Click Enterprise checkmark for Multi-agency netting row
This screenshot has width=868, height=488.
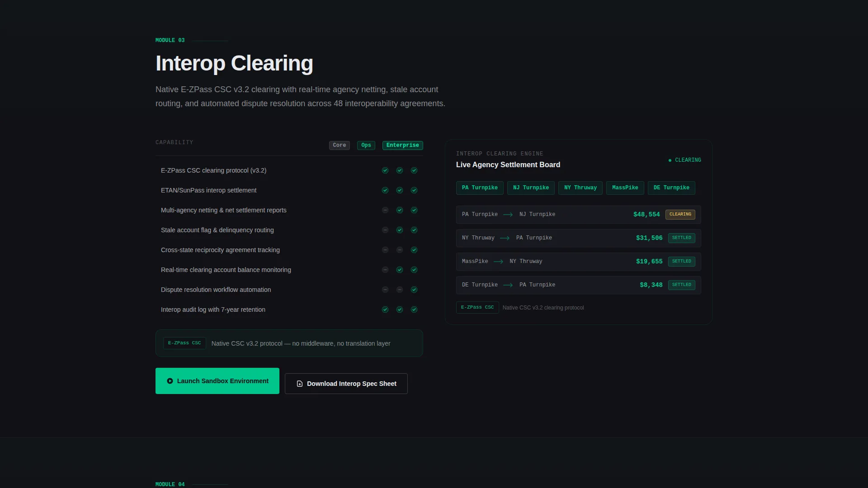[x=414, y=210]
